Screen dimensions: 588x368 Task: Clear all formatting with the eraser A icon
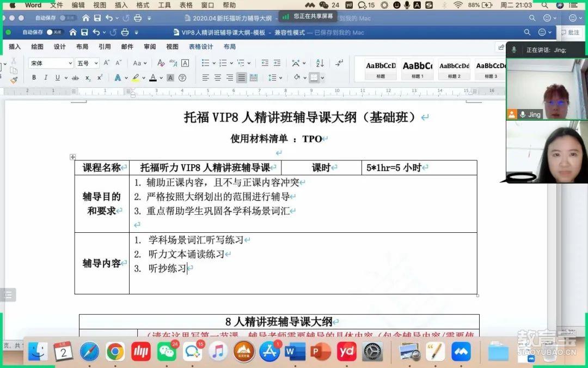(x=161, y=63)
